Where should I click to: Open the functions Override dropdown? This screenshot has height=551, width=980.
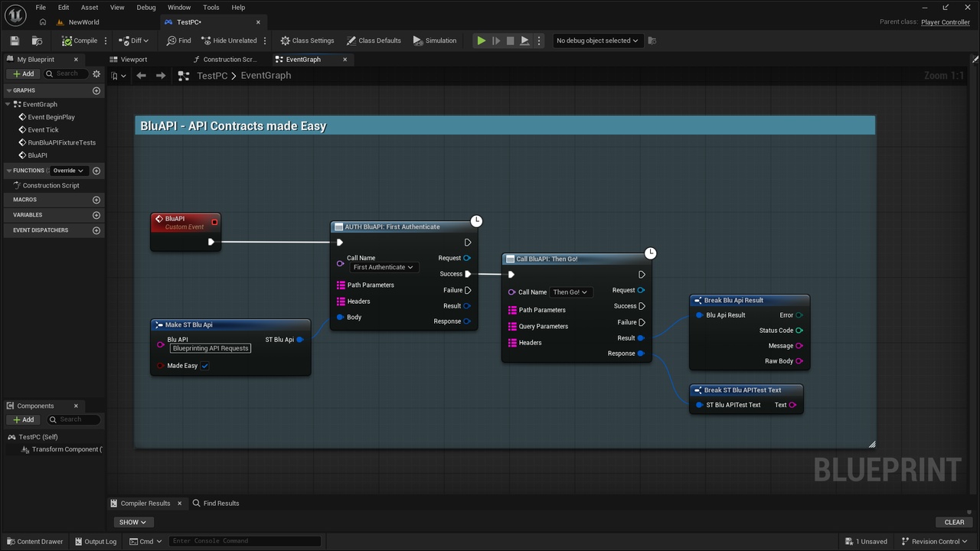(68, 171)
